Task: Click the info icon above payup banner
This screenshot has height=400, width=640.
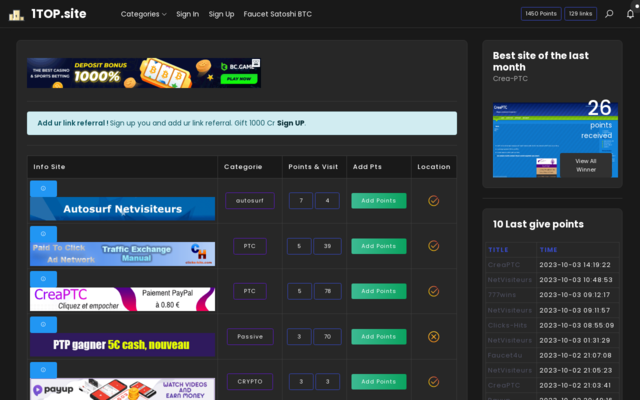Action: (x=43, y=370)
